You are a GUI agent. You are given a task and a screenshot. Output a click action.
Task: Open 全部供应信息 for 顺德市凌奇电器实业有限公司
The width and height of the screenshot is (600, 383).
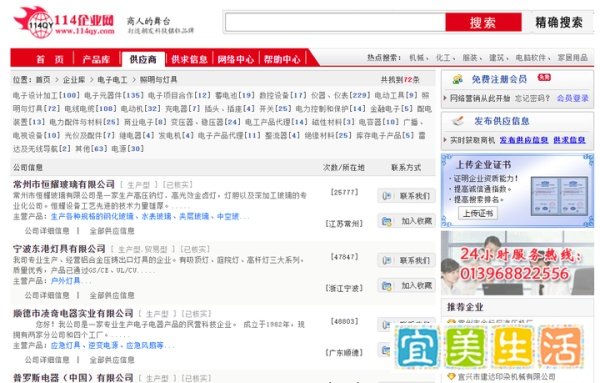pyautogui.click(x=112, y=360)
